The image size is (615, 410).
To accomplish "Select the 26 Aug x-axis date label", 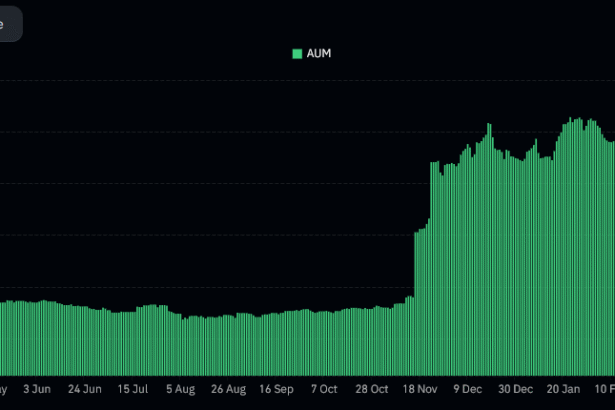I will (229, 389).
